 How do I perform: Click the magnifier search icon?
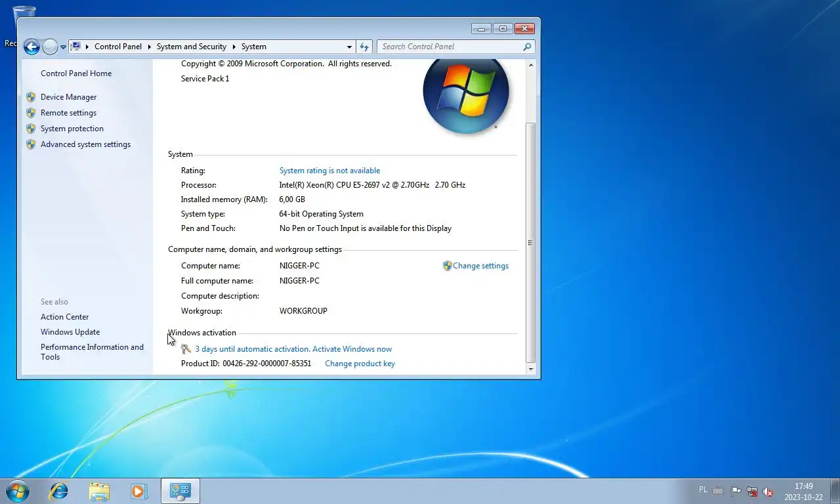[527, 47]
